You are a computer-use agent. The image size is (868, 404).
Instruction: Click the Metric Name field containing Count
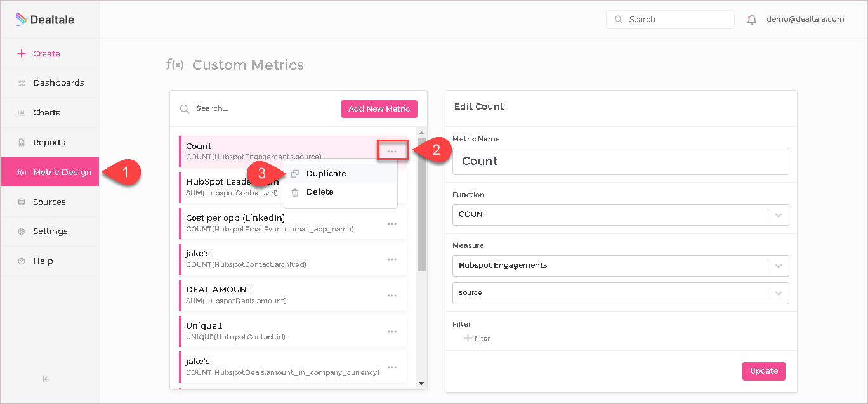point(621,161)
